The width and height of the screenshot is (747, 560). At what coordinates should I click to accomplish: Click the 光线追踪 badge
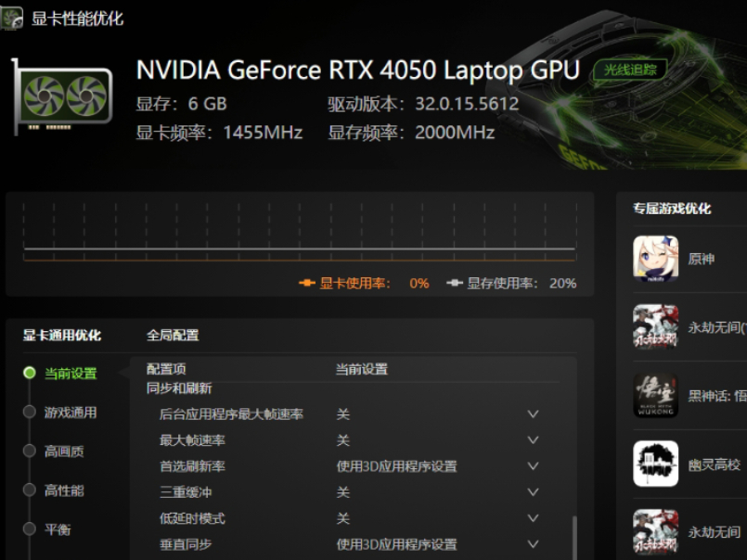pyautogui.click(x=630, y=70)
